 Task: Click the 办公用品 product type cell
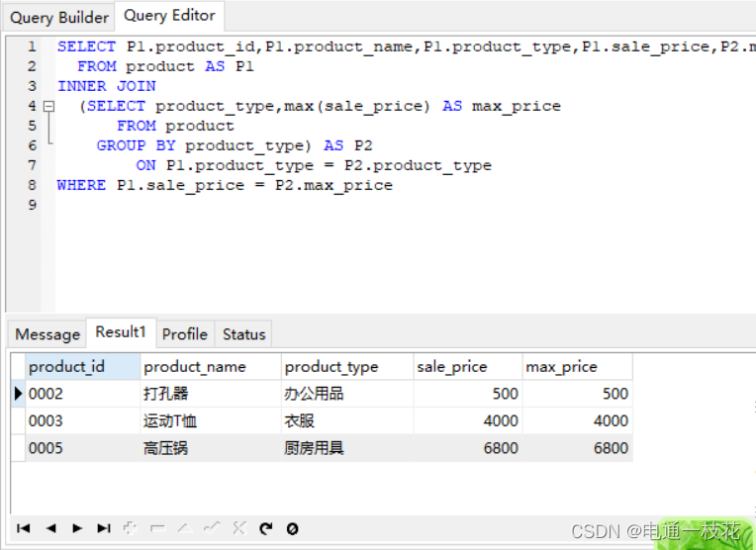[347, 394]
